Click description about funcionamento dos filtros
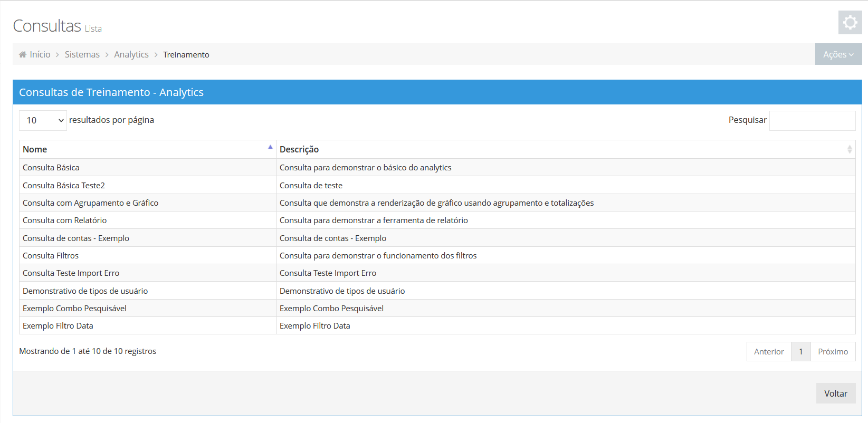The height and width of the screenshot is (423, 868). [x=378, y=256]
